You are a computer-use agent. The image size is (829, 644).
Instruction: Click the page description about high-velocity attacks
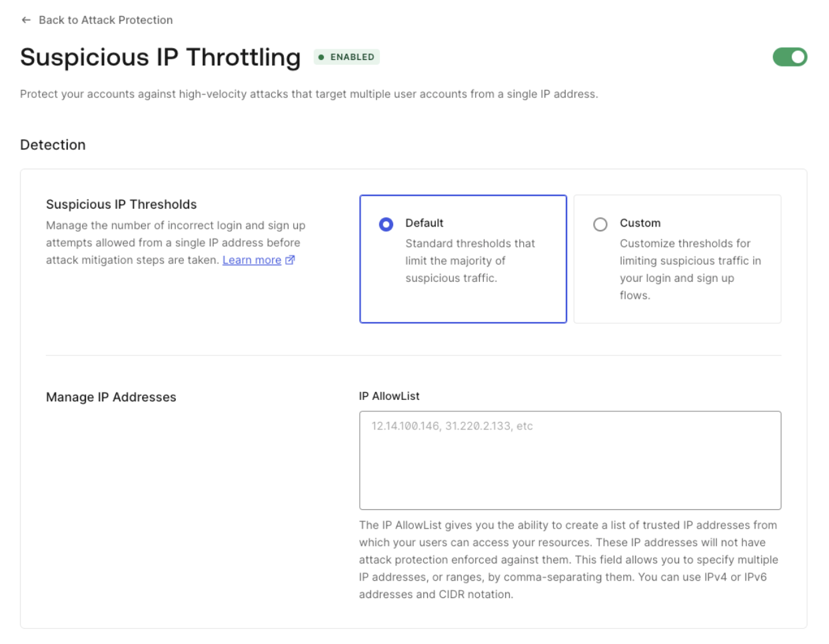click(309, 94)
